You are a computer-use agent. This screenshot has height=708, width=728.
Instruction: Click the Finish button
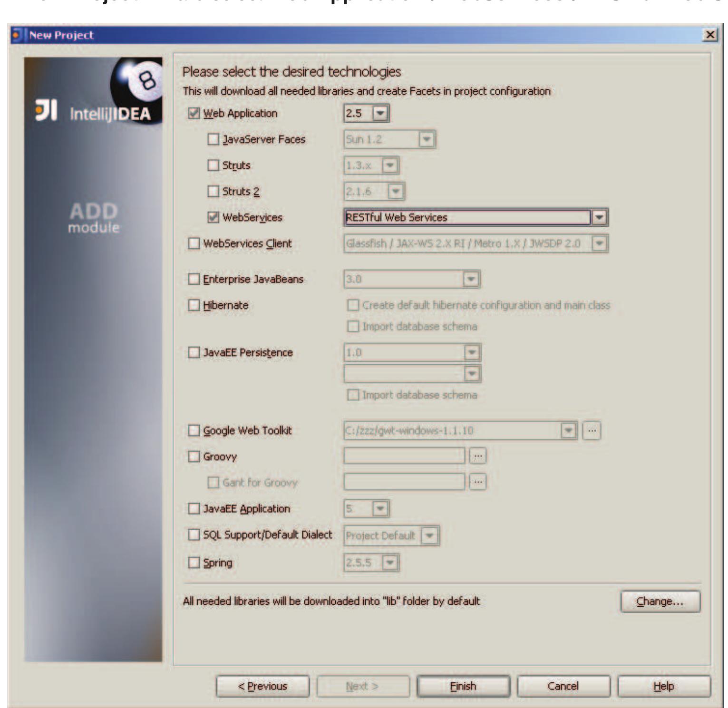[x=463, y=686]
